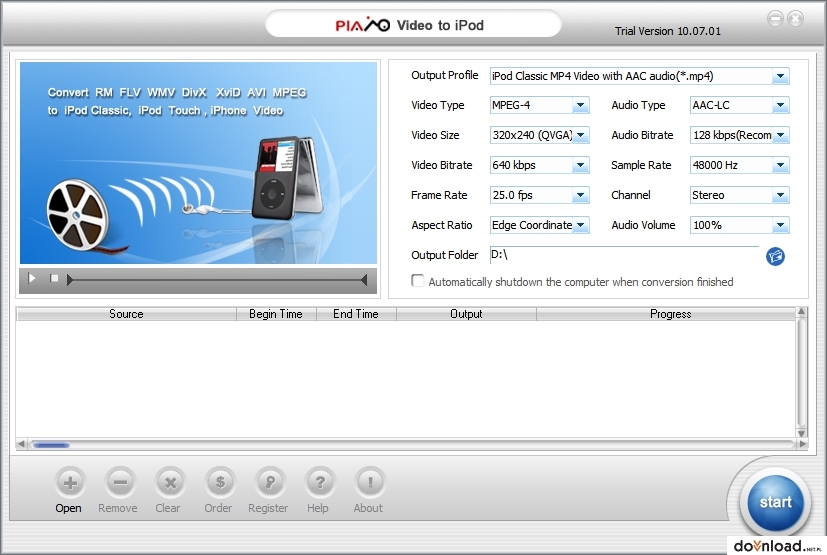Click the Trial Version 10.07.01 text
This screenshot has height=555, width=827.
pos(668,31)
